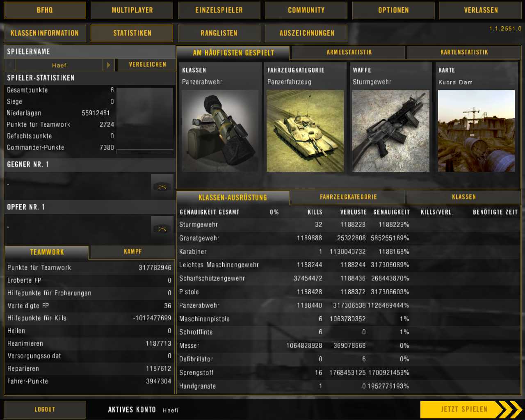Open the Optionen main menu

[393, 10]
